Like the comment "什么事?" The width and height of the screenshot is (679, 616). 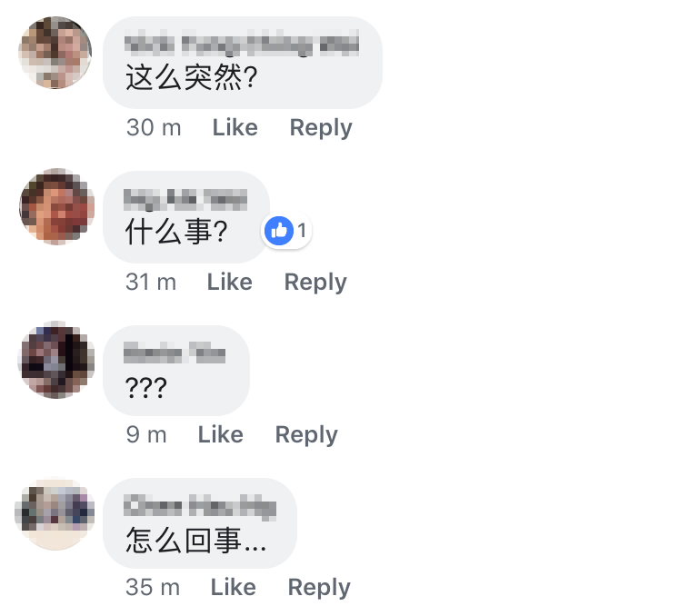229,282
